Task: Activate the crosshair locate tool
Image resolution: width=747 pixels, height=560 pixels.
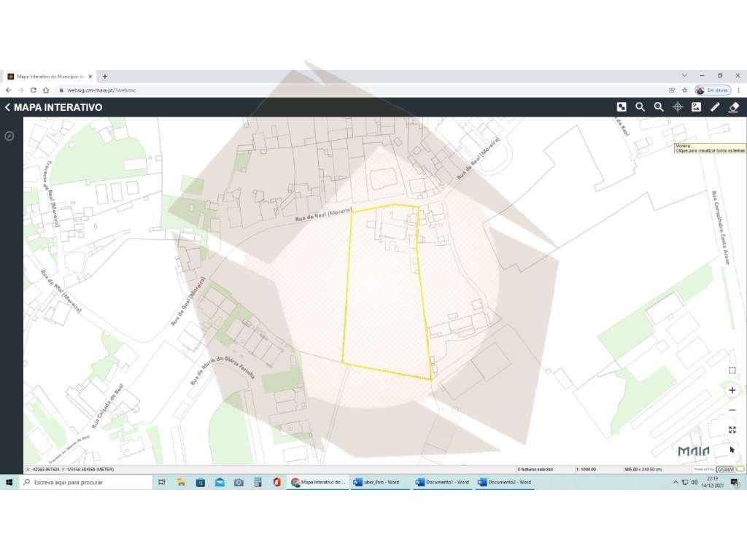Action: (678, 107)
